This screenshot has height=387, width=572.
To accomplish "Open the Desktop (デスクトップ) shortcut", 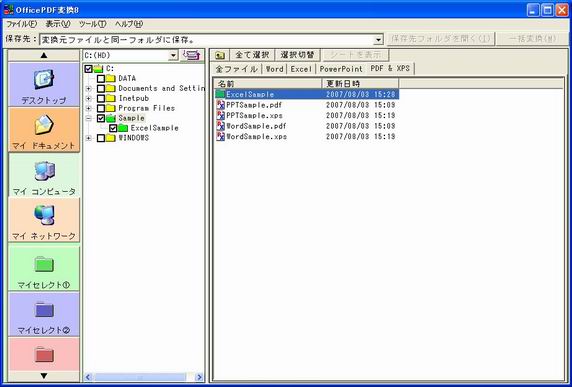I will pyautogui.click(x=44, y=84).
